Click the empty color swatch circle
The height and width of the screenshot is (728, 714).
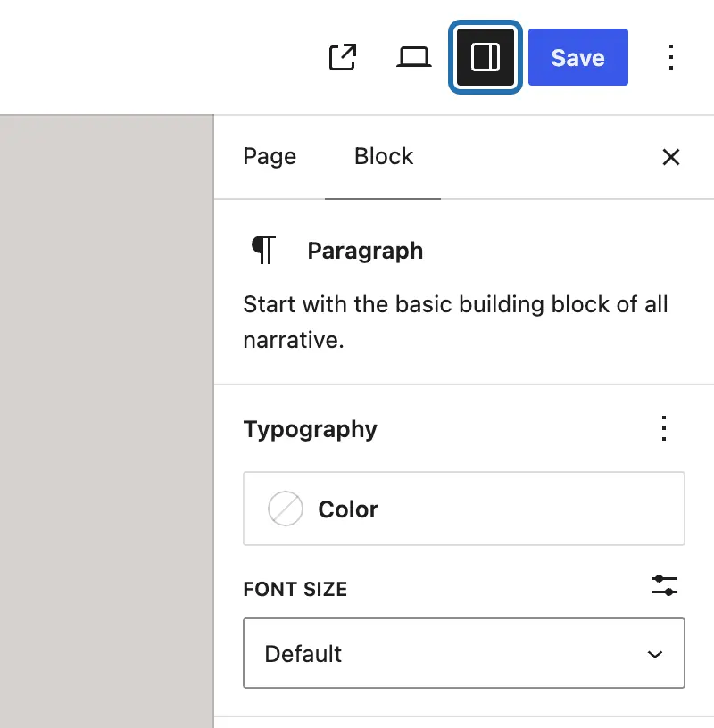[286, 509]
